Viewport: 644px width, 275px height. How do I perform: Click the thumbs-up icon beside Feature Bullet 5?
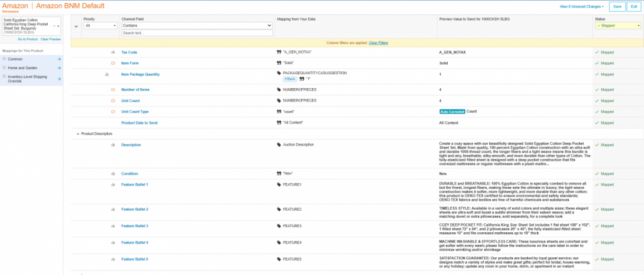coord(113,259)
